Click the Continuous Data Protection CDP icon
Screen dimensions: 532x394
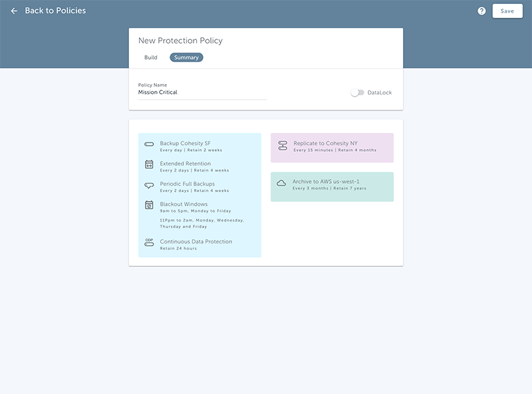coord(149,242)
